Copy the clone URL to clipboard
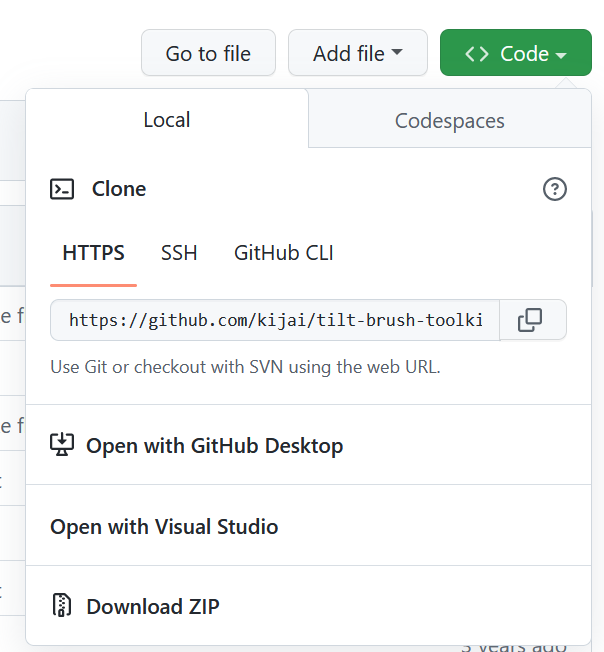 coord(530,320)
